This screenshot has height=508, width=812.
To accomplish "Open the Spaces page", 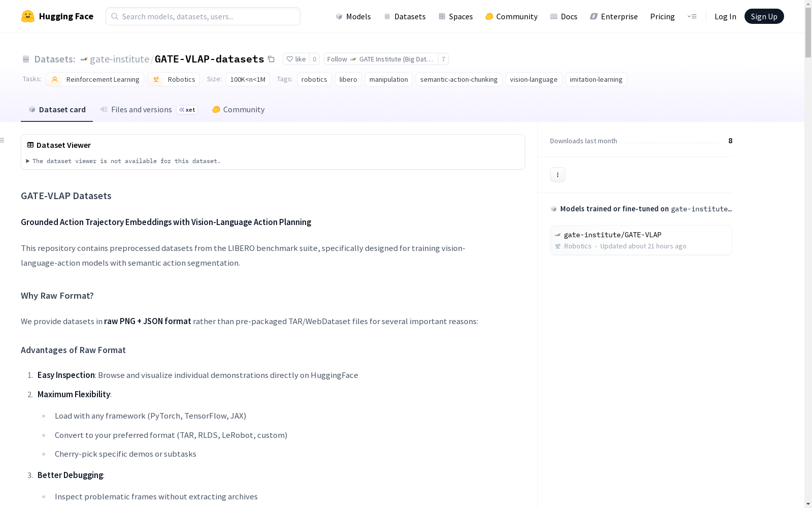I will pos(456,16).
